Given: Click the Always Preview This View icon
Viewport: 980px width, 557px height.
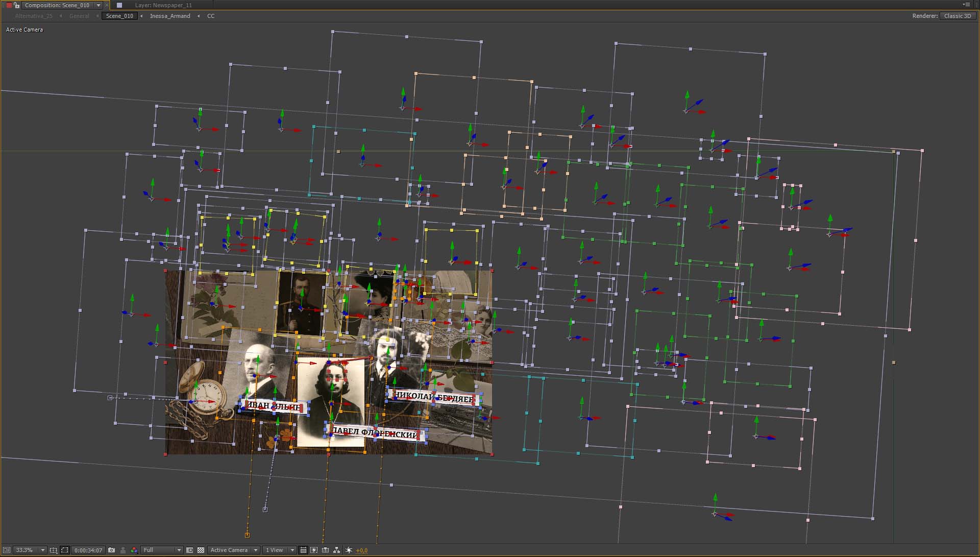Looking at the screenshot, I should tap(7, 550).
